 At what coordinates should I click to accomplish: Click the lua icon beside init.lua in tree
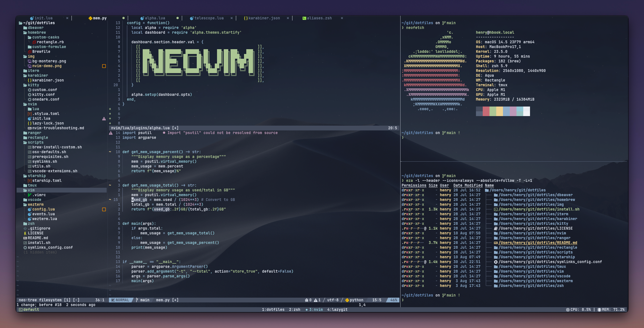(30, 119)
